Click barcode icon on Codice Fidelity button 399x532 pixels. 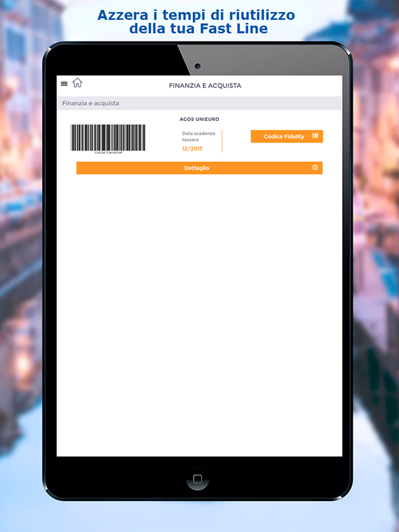[315, 136]
